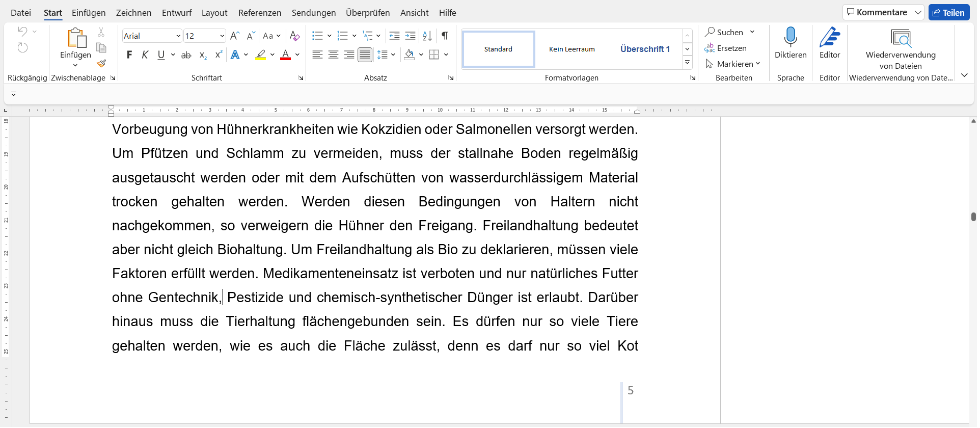Open the font size 12 dropdown
The width and height of the screenshot is (980, 428).
click(x=222, y=36)
